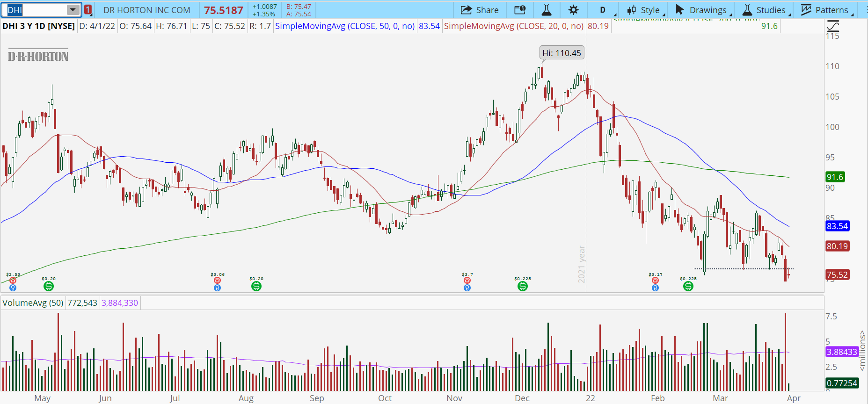Click the purple average volume value 3,884,330
This screenshot has width=868, height=404.
pyautogui.click(x=120, y=303)
